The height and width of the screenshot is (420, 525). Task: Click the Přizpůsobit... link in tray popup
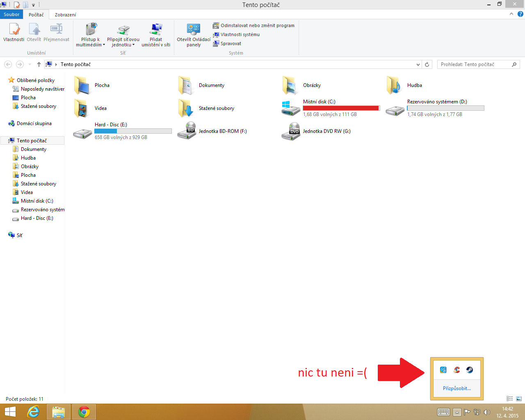tap(457, 388)
